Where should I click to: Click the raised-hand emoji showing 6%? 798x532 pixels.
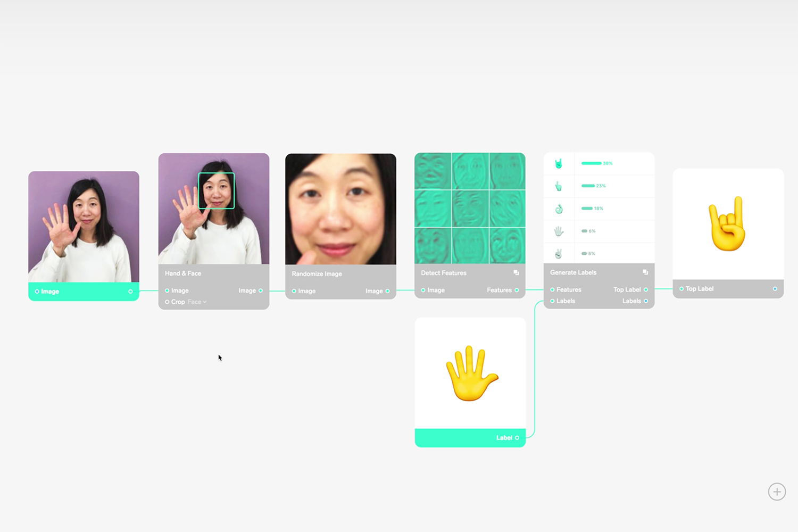559,230
